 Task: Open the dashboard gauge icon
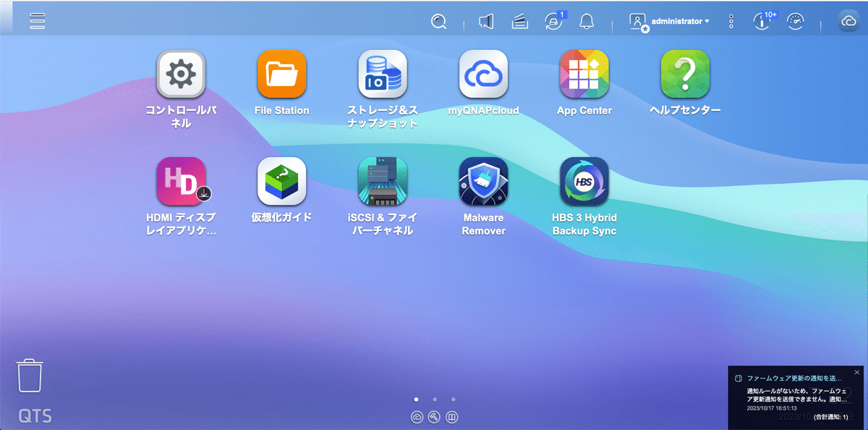[x=796, y=22]
